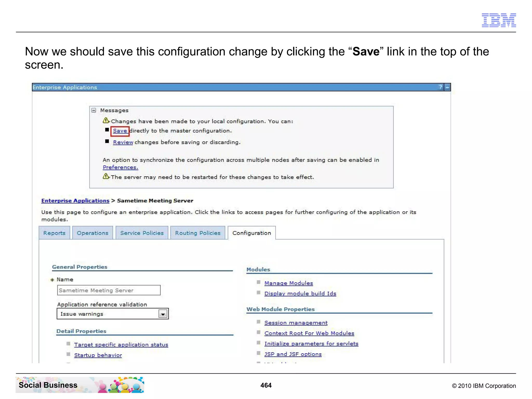Click the warning icon beside server restart message
The width and height of the screenshot is (532, 399).
click(x=106, y=176)
